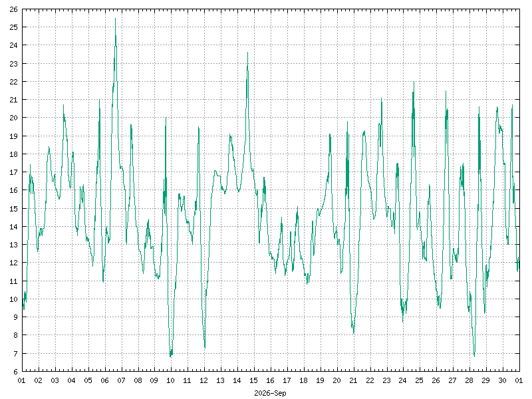
Task: Click the y-axis label '11'
Action: coord(13,281)
